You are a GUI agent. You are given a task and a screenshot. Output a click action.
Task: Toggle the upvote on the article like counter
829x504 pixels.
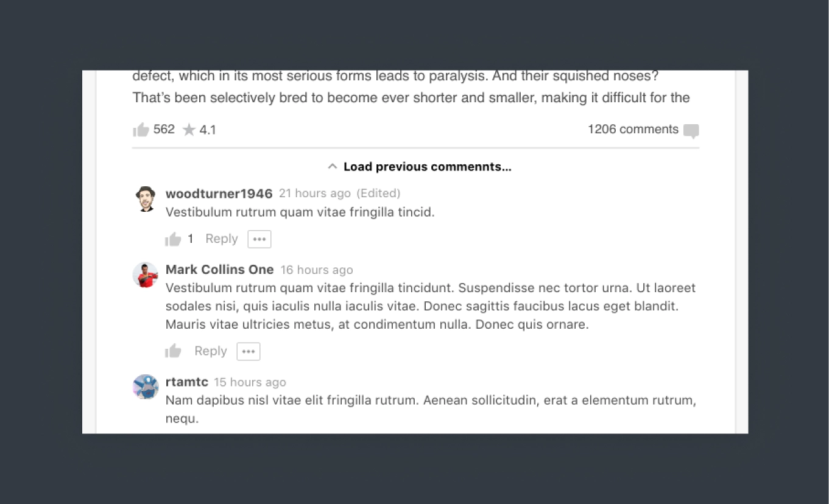(141, 129)
